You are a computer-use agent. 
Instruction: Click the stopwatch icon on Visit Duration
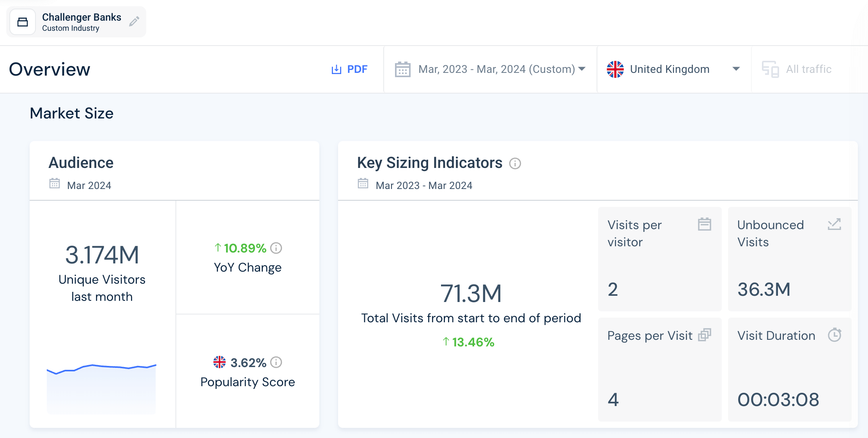point(834,334)
